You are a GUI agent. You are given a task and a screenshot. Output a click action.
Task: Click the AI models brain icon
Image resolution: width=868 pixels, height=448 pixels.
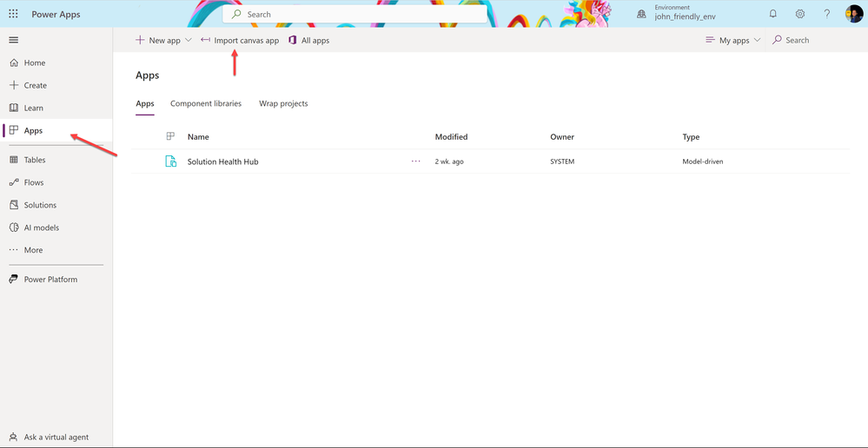[15, 227]
